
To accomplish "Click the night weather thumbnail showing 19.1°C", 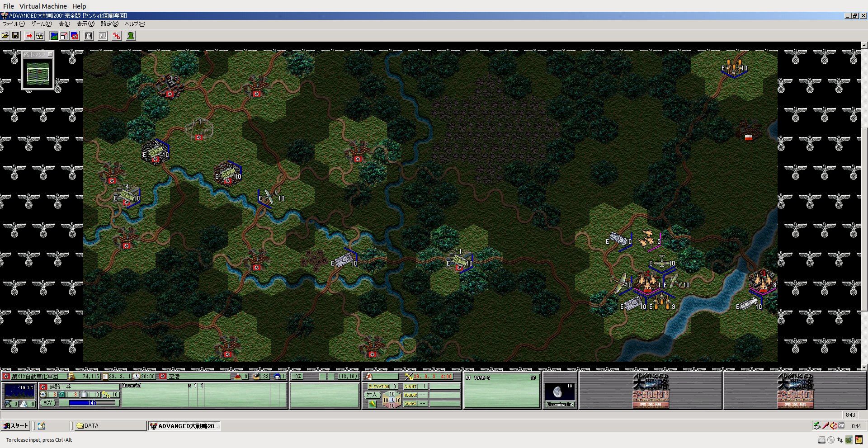I will [x=19, y=391].
